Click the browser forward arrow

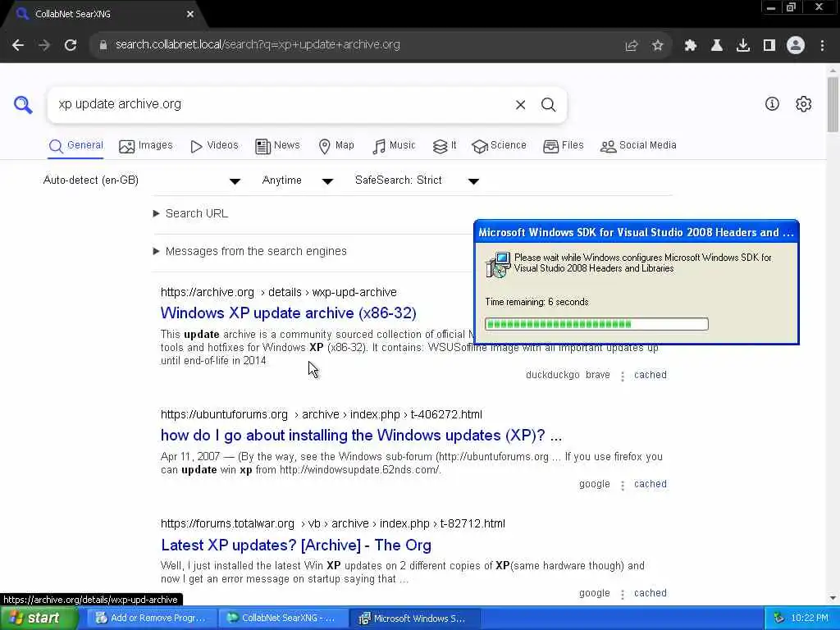pos(44,45)
